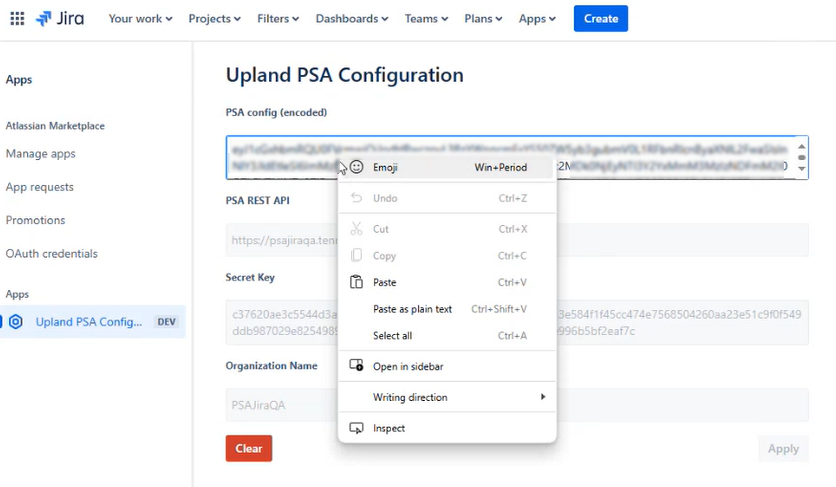Go to App requests
Image resolution: width=836 pixels, height=487 pixels.
(39, 187)
